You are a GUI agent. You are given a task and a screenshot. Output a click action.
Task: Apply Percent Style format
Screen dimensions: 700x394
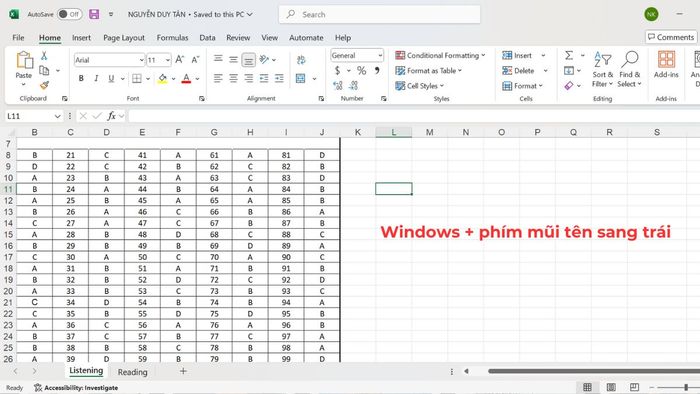coord(362,71)
